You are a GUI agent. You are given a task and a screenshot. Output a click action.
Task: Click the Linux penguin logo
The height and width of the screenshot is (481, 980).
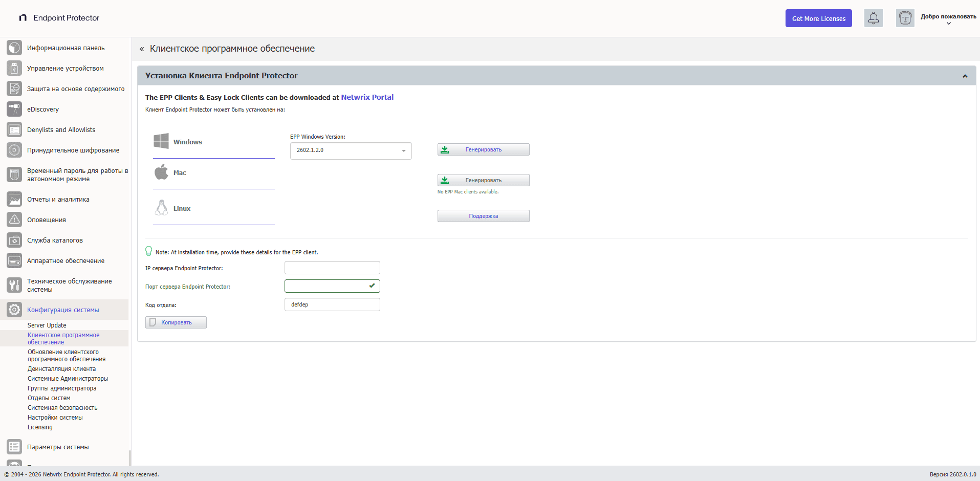coord(162,207)
